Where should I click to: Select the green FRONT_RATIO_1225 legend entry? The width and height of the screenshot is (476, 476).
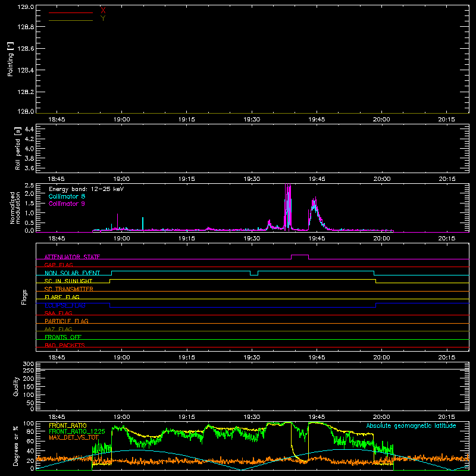[77, 431]
